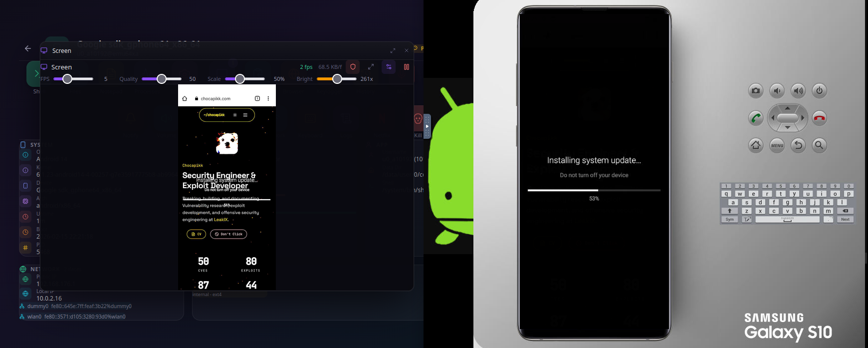This screenshot has width=868, height=348.
Task: Open the browser three-dot overflow menu
Action: (268, 98)
